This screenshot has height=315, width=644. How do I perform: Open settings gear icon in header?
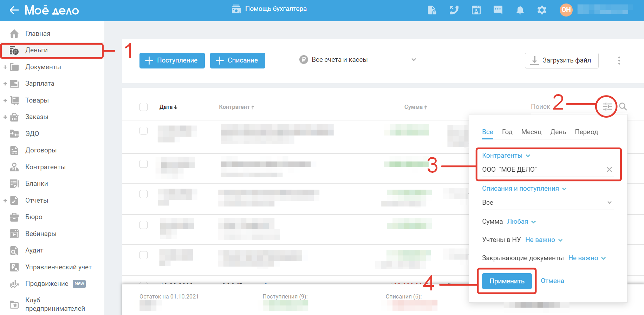542,10
